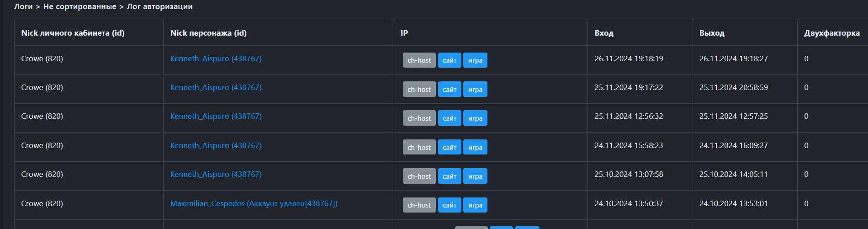
Task: Click ch-host button in the 24.11.2024 15:58:23 row
Action: pyautogui.click(x=419, y=147)
